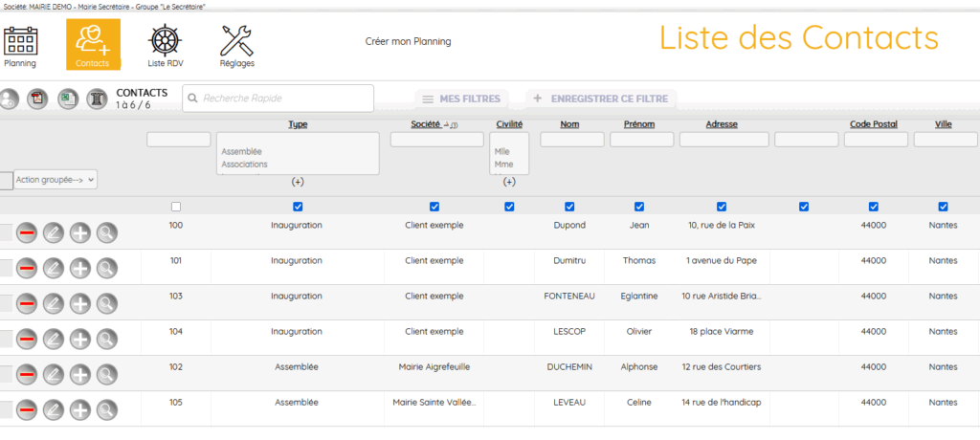
Task: Expand the Type filter list with (+)
Action: pyautogui.click(x=298, y=182)
